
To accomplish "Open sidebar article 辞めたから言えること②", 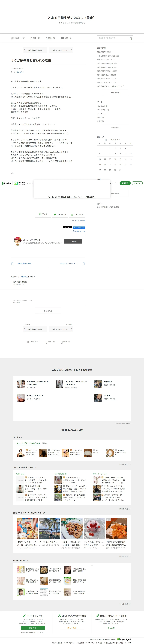I will click(x=107, y=79).
